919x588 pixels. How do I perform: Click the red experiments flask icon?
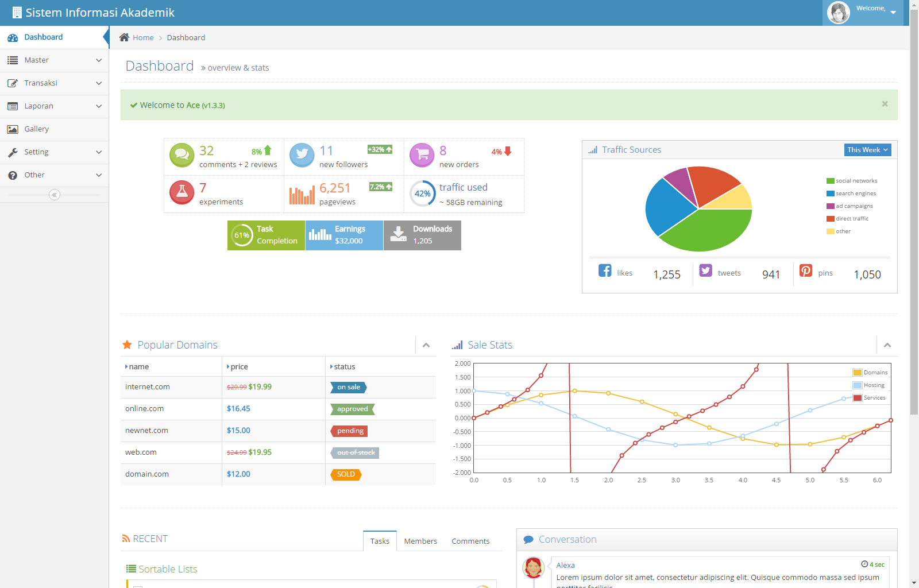(182, 192)
